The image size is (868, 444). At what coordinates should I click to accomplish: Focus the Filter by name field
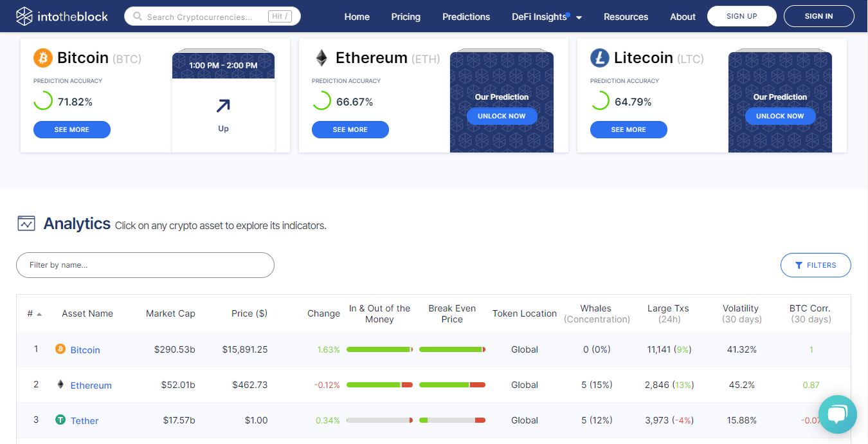(x=145, y=265)
